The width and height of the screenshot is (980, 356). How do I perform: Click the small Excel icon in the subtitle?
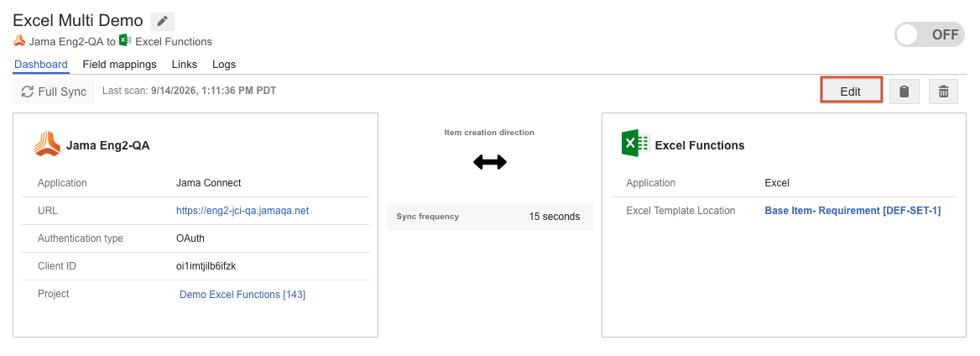(x=125, y=40)
